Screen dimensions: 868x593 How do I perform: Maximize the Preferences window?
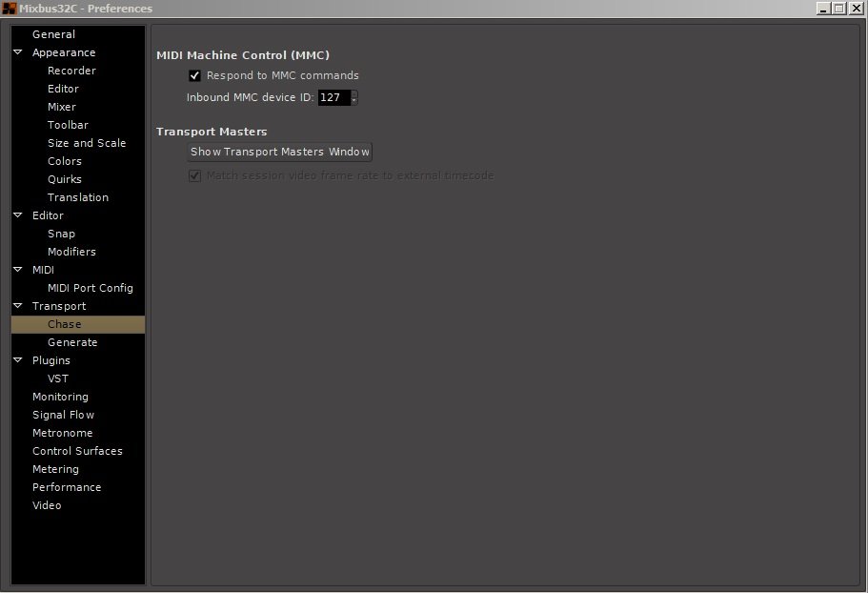point(839,9)
